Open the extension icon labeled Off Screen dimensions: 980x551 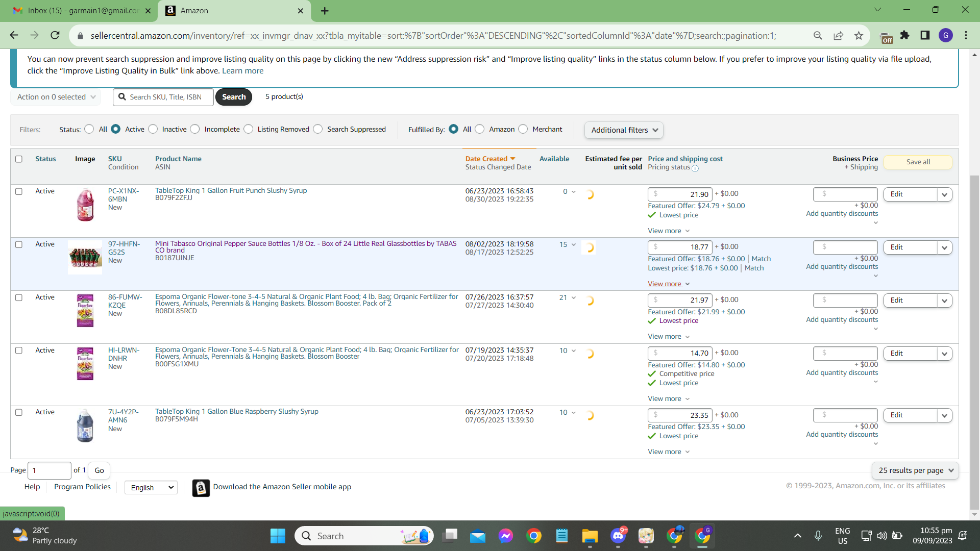(887, 37)
